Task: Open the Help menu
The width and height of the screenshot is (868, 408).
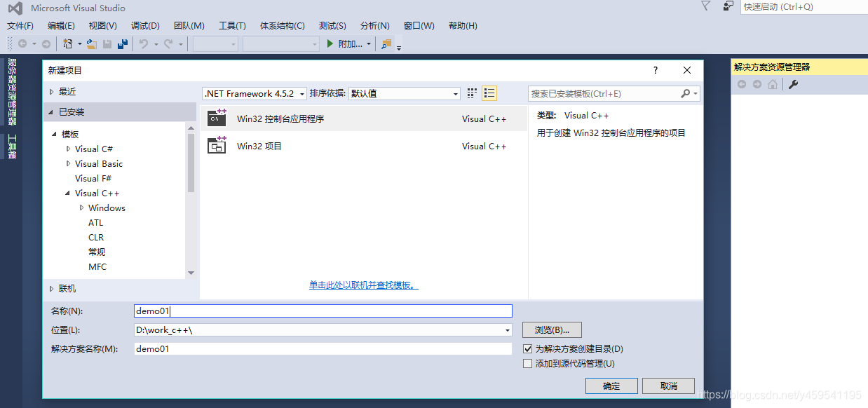Action: [x=463, y=25]
